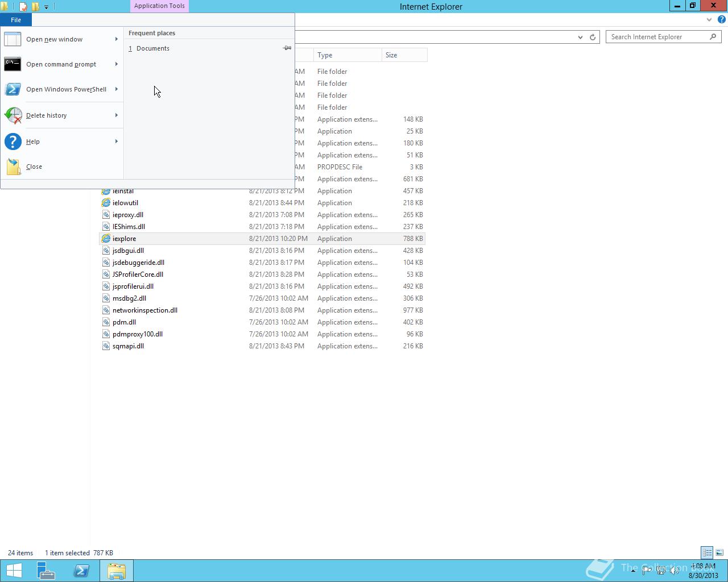Expand the Open Windows PowerShell submenu arrow
The width and height of the screenshot is (728, 582).
coord(117,89)
